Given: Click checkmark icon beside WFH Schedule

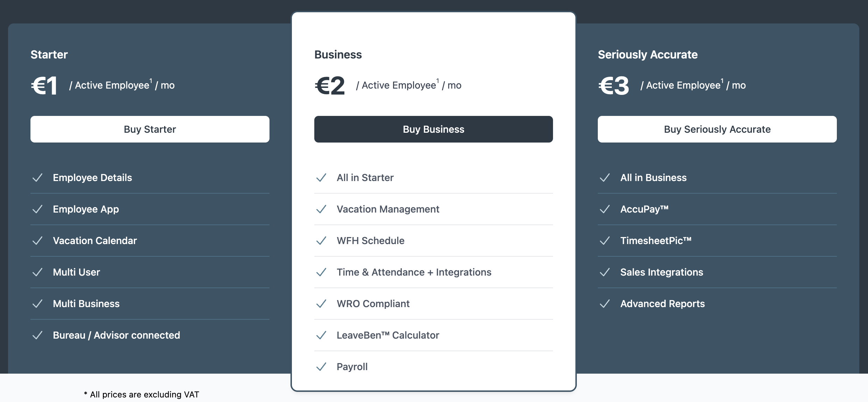Looking at the screenshot, I should pyautogui.click(x=321, y=241).
